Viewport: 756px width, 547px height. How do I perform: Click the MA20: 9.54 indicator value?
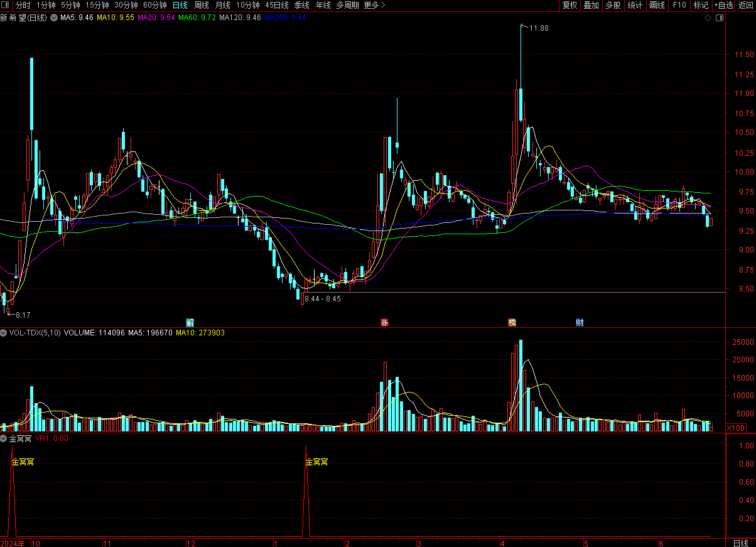click(156, 18)
